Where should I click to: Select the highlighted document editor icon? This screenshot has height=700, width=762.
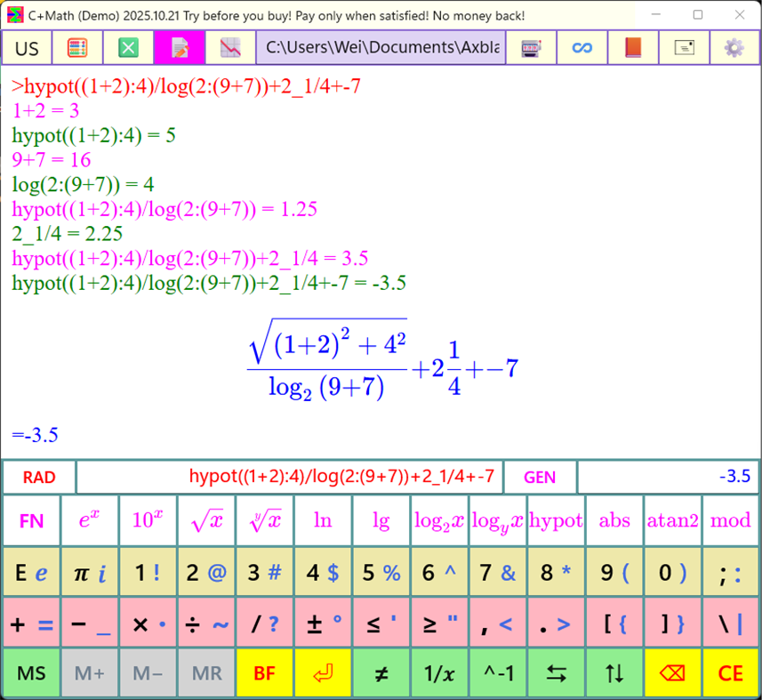[180, 47]
